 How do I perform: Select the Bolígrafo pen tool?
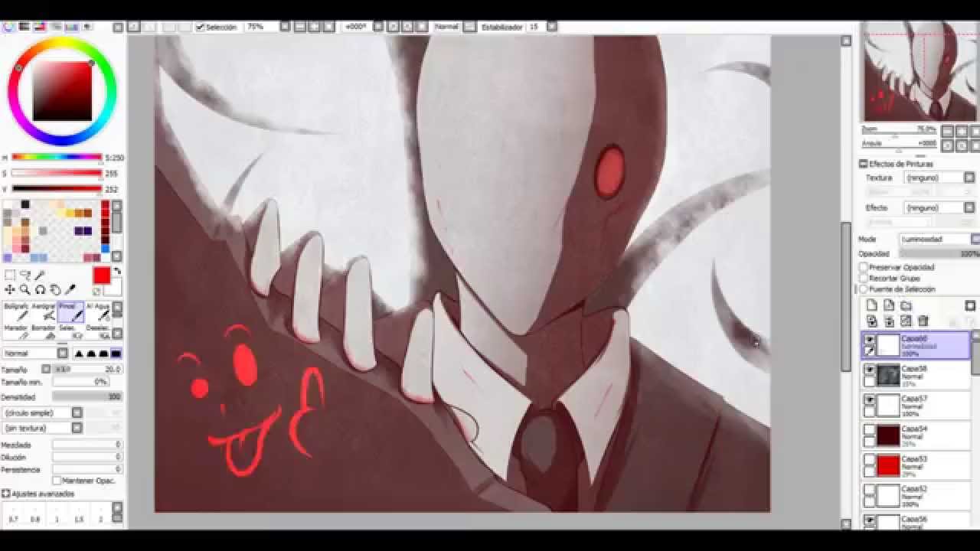tap(16, 311)
